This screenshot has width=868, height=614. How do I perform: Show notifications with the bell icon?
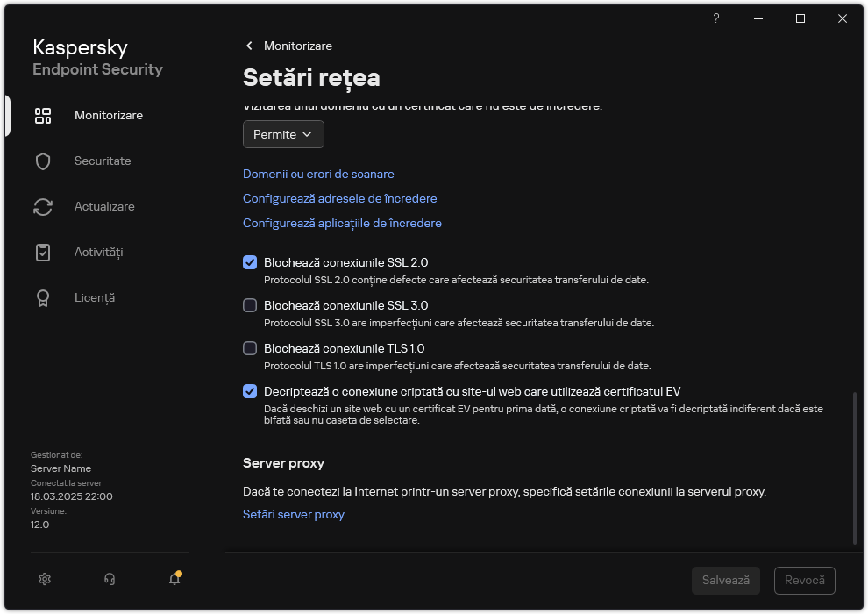click(x=174, y=580)
